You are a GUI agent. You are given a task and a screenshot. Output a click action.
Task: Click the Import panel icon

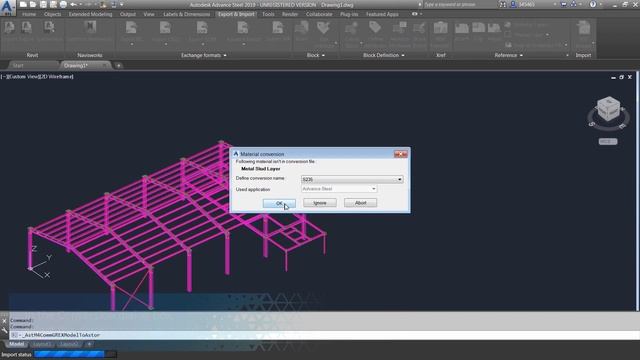coord(584,27)
